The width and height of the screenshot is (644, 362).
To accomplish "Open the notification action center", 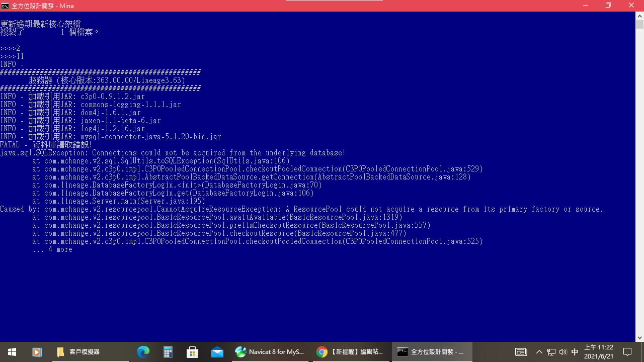I will [x=627, y=352].
